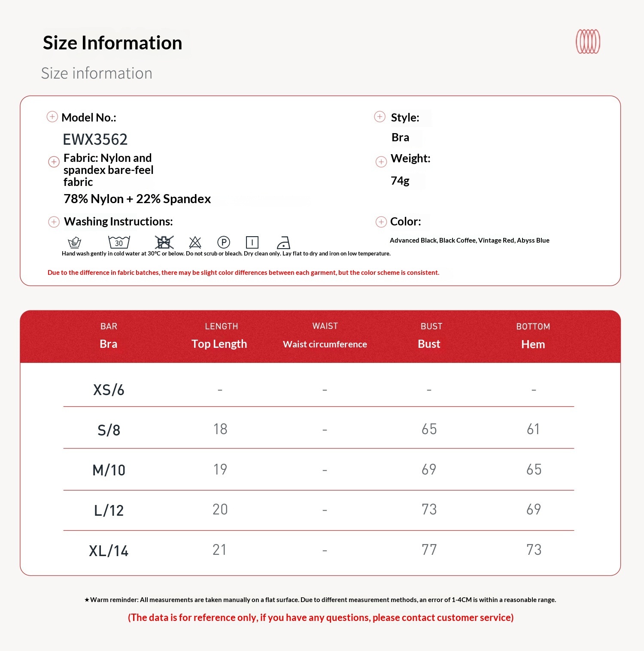Click the red contact customer service notice
The height and width of the screenshot is (651, 644).
321,618
